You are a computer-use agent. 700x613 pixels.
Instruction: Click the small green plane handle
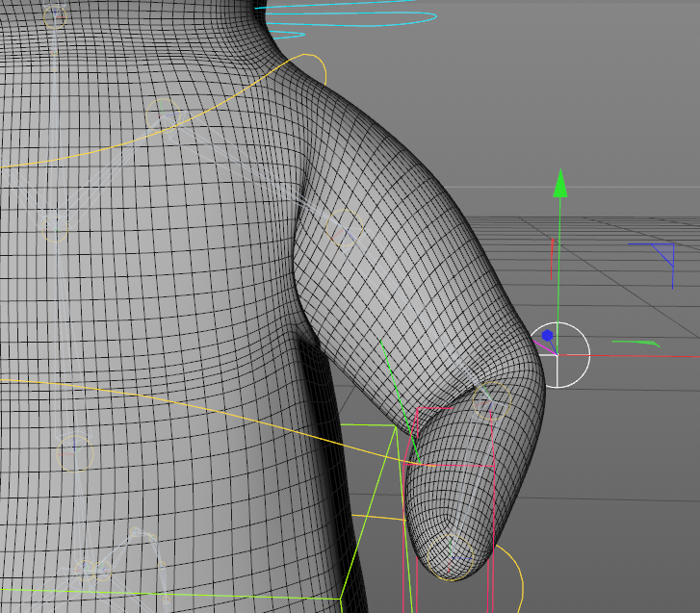point(636,343)
